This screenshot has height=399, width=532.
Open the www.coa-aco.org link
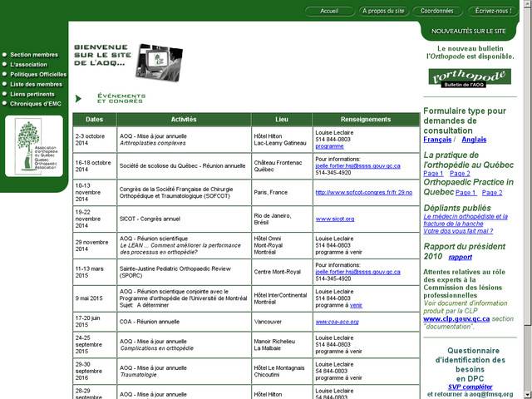coord(337,322)
